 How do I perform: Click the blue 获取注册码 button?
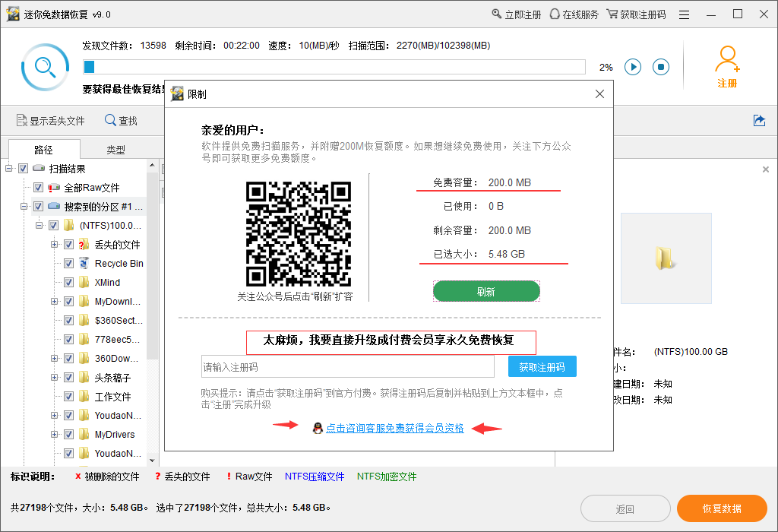pos(542,367)
